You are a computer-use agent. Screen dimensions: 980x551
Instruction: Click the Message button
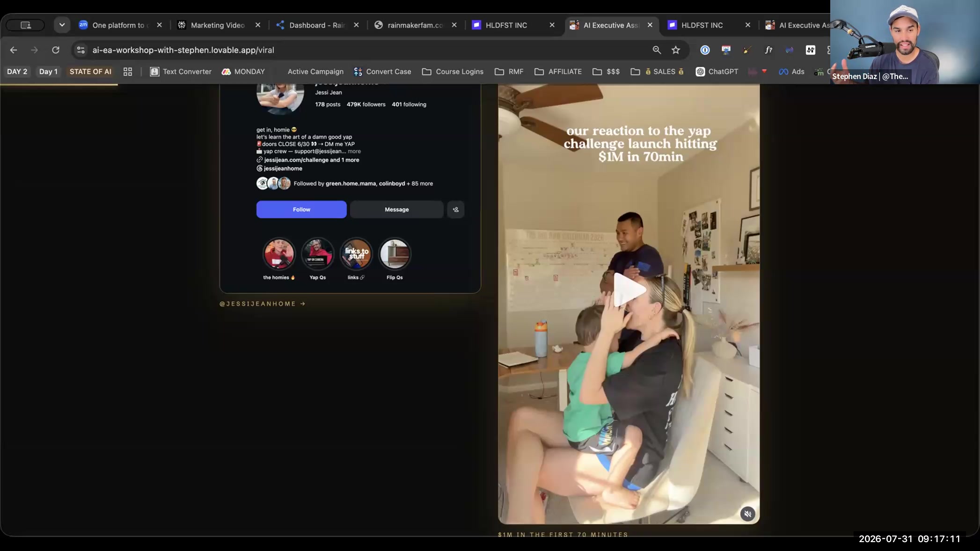coord(397,210)
